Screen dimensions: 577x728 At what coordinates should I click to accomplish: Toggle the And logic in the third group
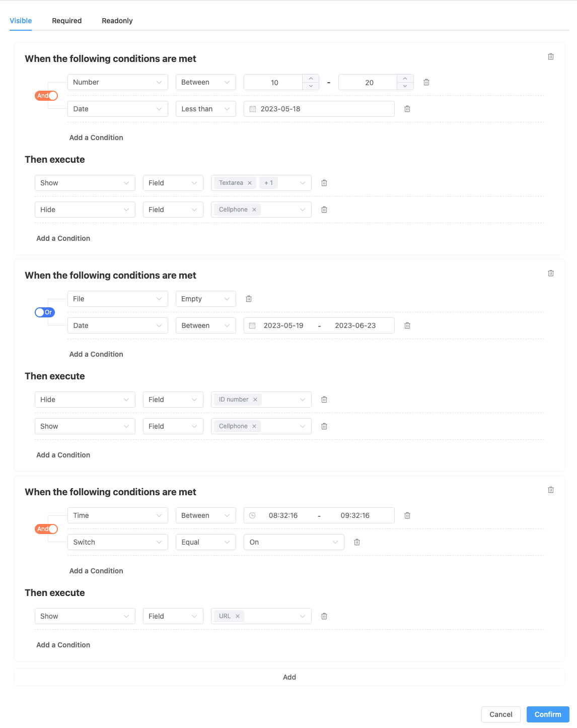pyautogui.click(x=46, y=528)
